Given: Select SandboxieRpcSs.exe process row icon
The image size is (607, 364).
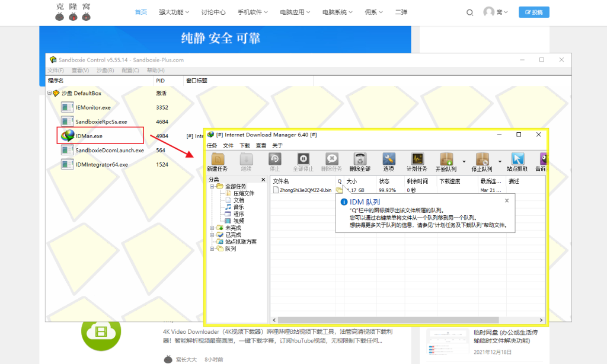Looking at the screenshot, I should point(68,122).
